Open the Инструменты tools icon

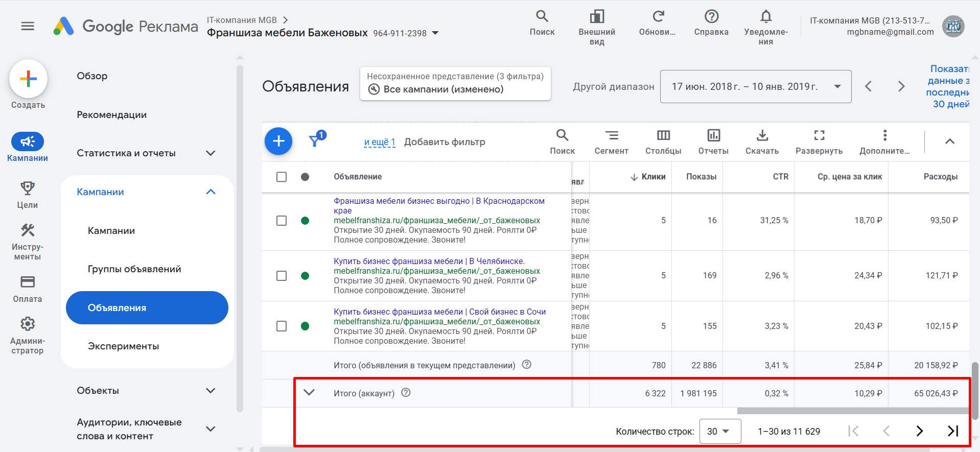(28, 230)
